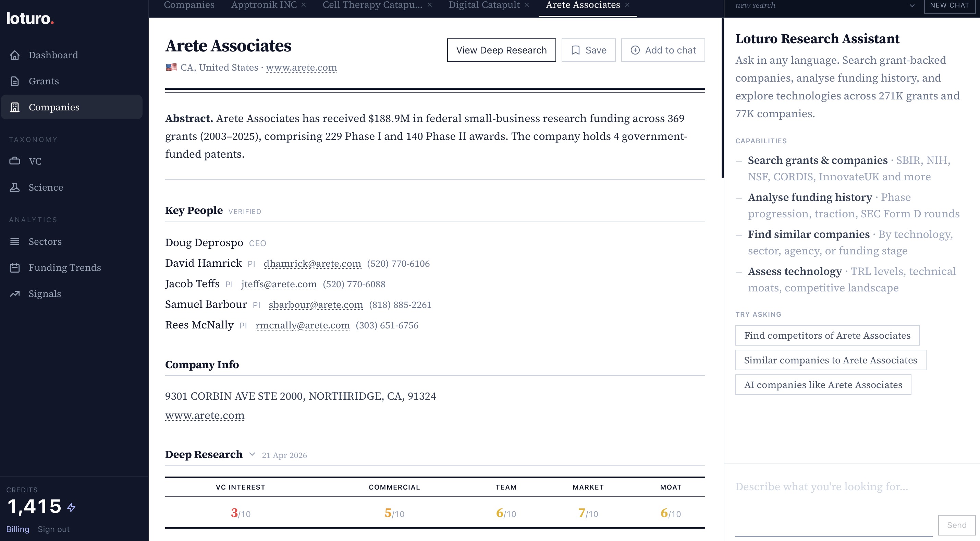Click the Science flask icon
The width and height of the screenshot is (980, 541).
tap(15, 187)
